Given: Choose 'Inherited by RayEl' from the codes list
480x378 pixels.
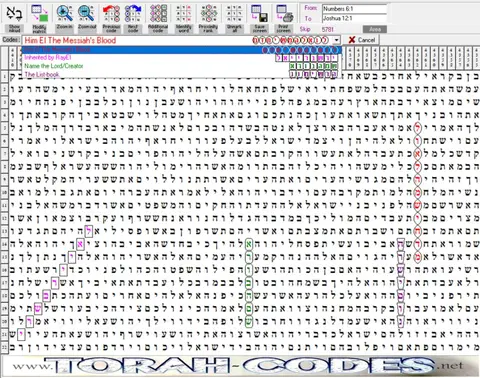Looking at the screenshot, I should [x=182, y=58].
